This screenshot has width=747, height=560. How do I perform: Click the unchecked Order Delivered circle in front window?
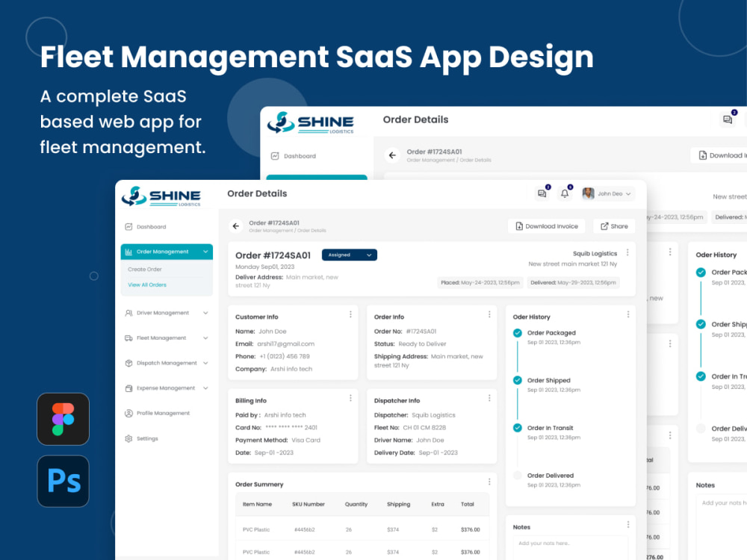[518, 475]
